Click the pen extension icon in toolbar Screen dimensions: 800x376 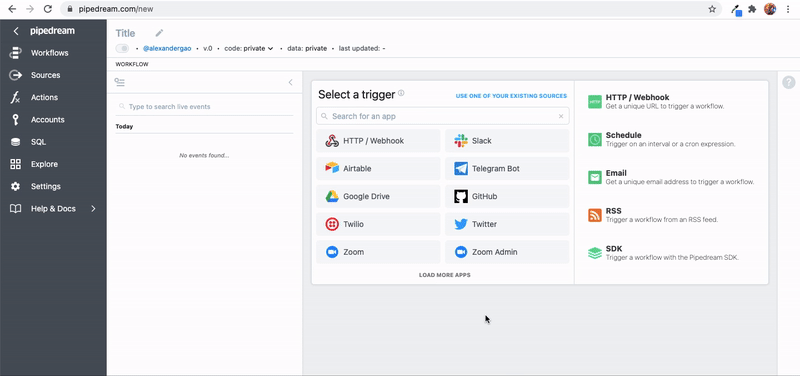click(736, 9)
